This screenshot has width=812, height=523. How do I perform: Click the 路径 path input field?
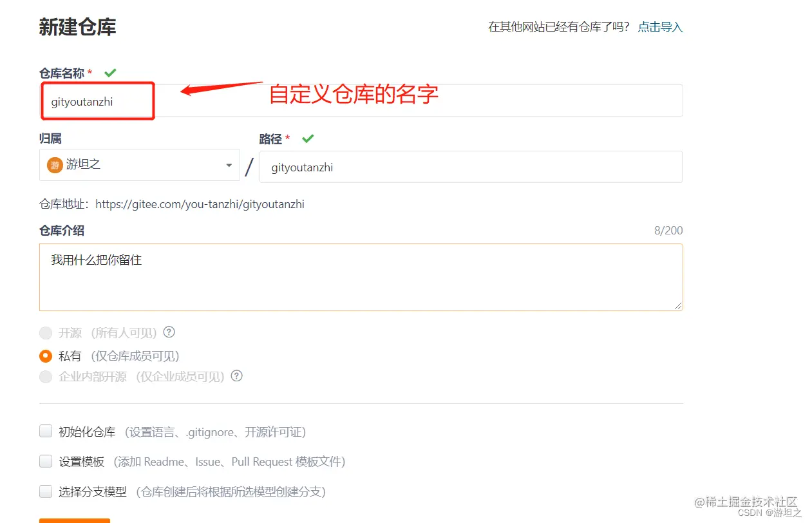point(471,167)
